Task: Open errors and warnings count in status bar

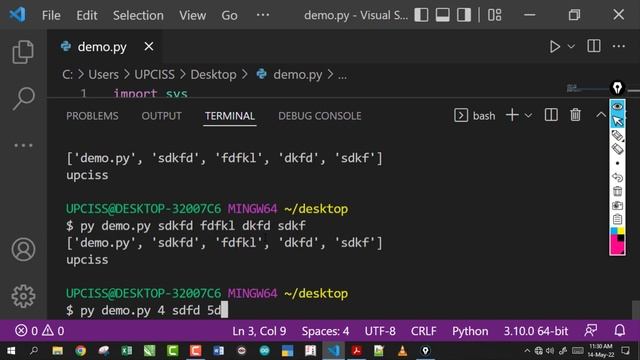Action: pyautogui.click(x=39, y=331)
